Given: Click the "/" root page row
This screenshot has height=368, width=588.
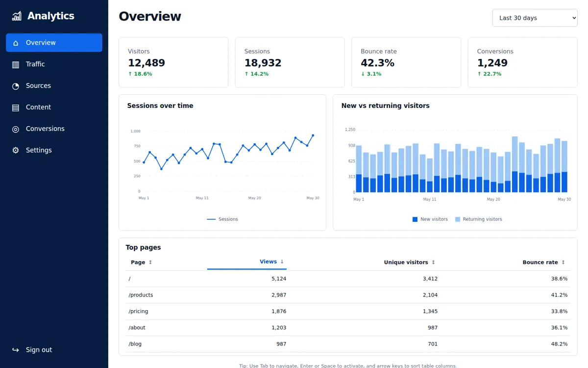Looking at the screenshot, I should click(348, 279).
